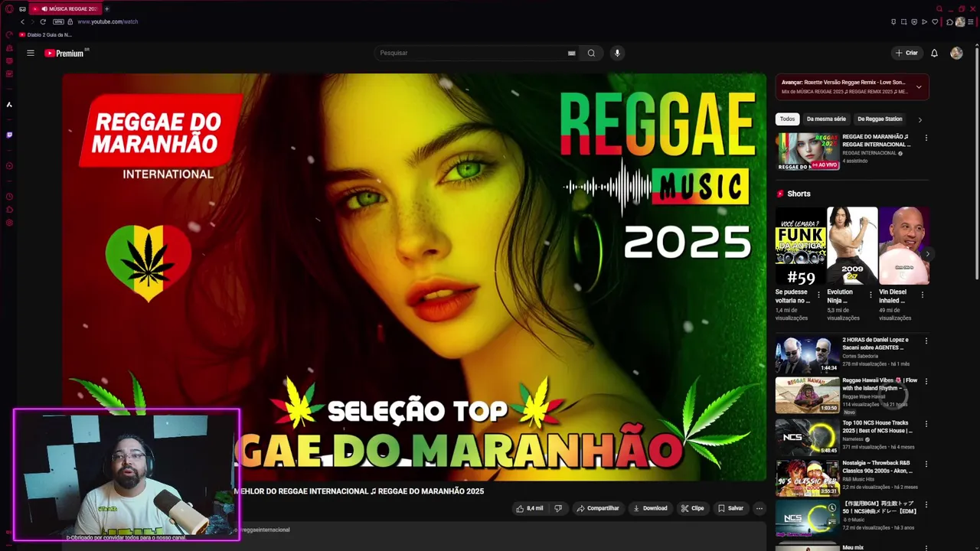Toggle the VPN badge in address bar
The width and height of the screenshot is (980, 551).
[58, 21]
